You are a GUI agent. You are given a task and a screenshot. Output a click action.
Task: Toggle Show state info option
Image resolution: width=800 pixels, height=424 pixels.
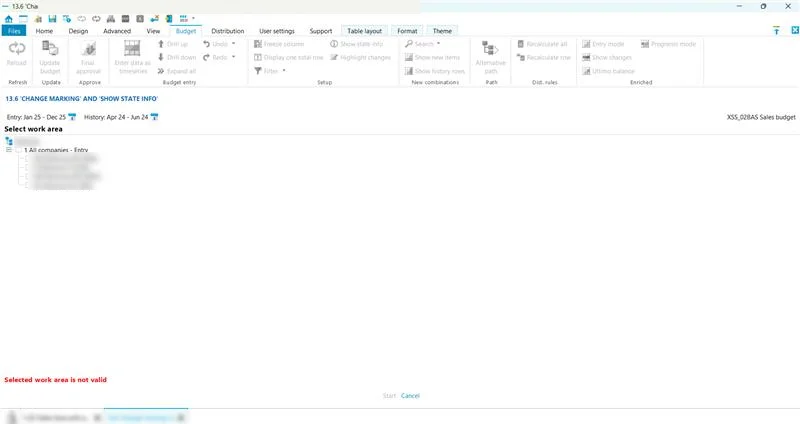(x=357, y=44)
